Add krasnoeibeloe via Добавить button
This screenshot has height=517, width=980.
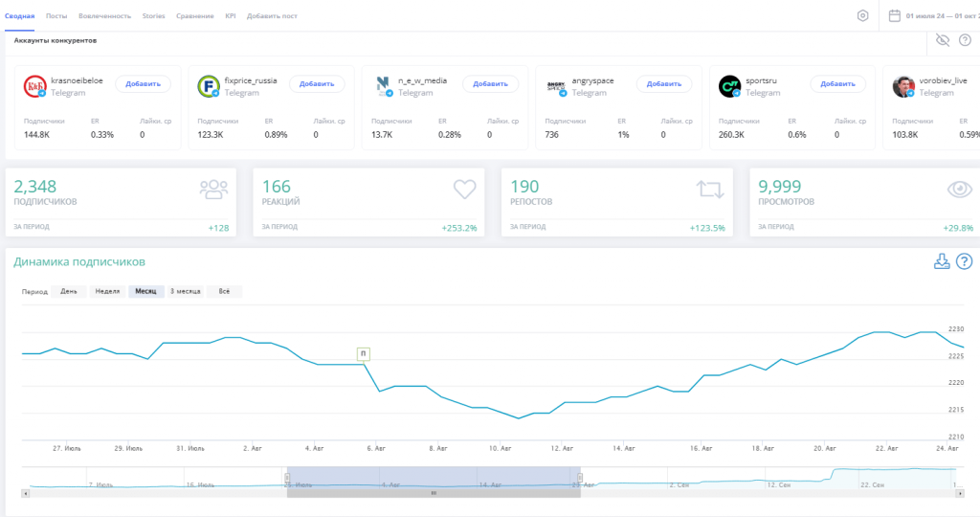[x=144, y=84]
